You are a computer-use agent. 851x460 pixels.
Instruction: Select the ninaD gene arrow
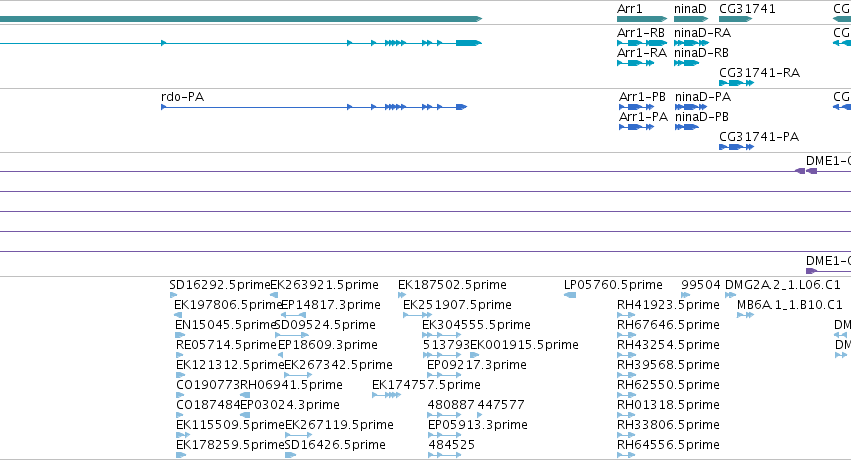(691, 19)
